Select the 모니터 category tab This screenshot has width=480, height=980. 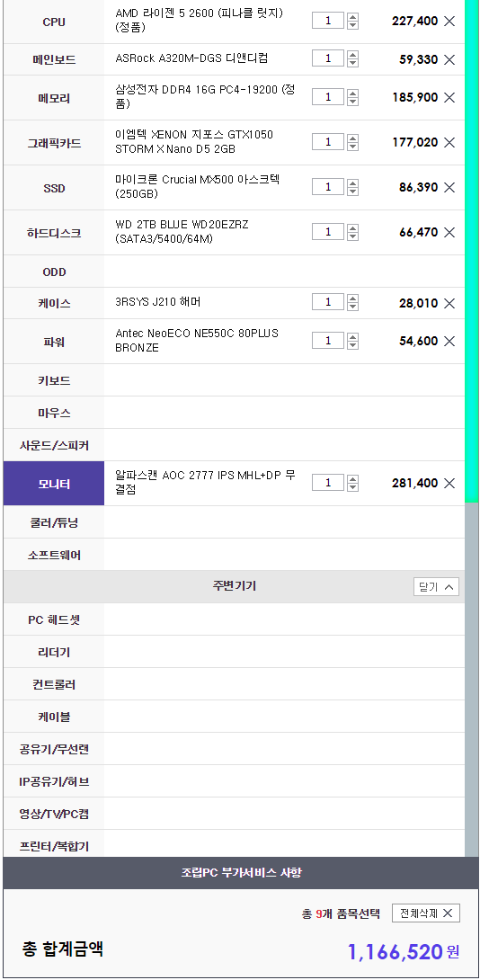54,484
